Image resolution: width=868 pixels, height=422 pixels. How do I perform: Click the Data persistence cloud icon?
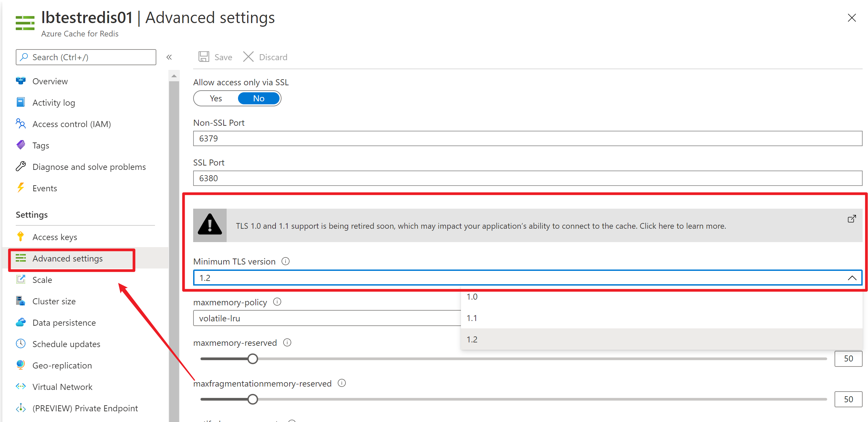[x=20, y=322]
